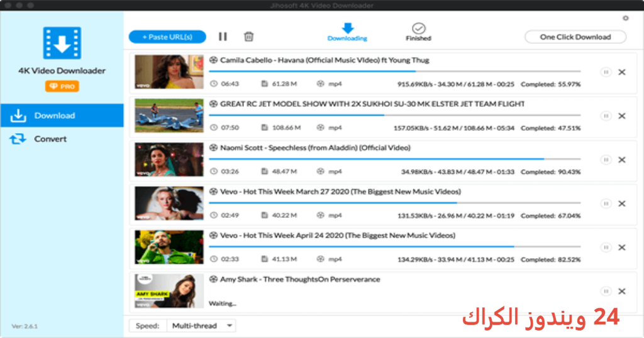Click the clock icon next to 02:49
Image resolution: width=644 pixels, height=338 pixels.
coord(214,215)
